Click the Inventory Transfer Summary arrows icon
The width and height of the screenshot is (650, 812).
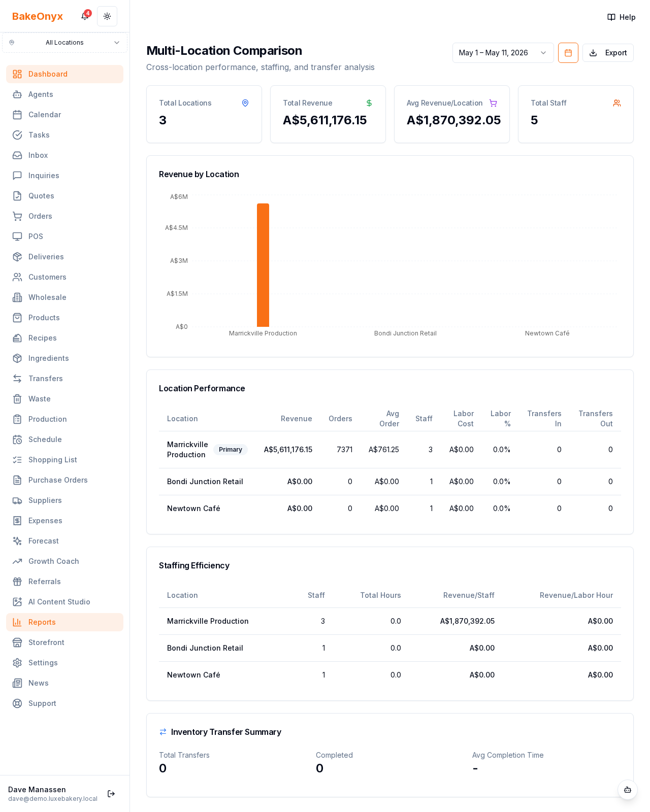[163, 732]
